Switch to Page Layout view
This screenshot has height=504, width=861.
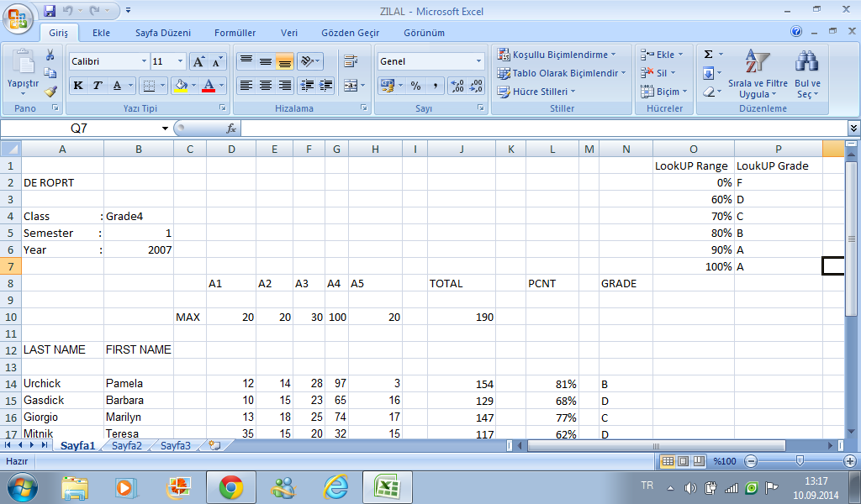tap(683, 460)
